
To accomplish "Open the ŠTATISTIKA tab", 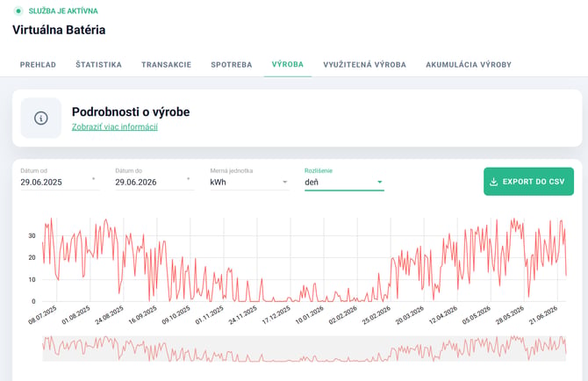I will (98, 64).
